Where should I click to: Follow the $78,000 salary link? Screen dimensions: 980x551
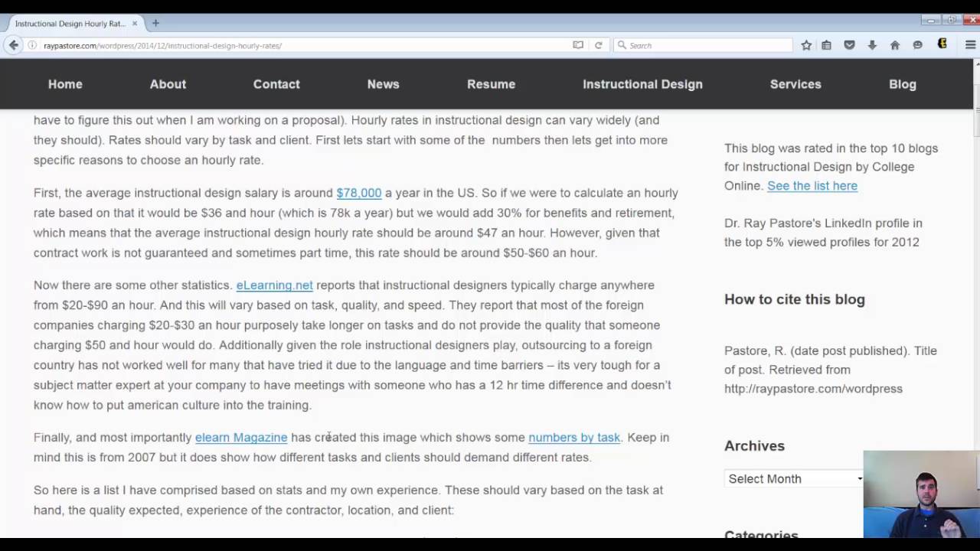[x=358, y=193]
